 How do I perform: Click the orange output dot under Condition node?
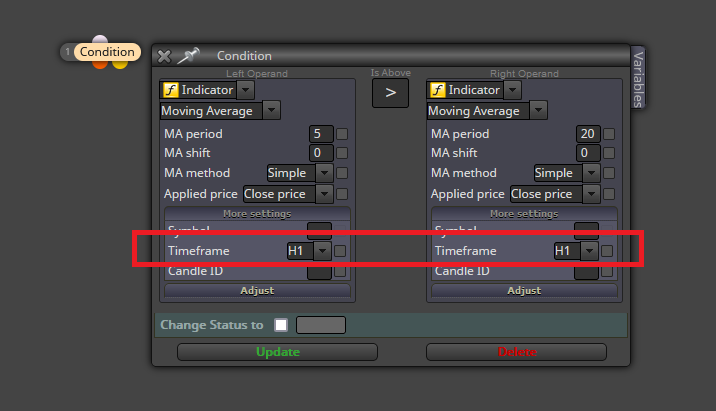[100, 65]
